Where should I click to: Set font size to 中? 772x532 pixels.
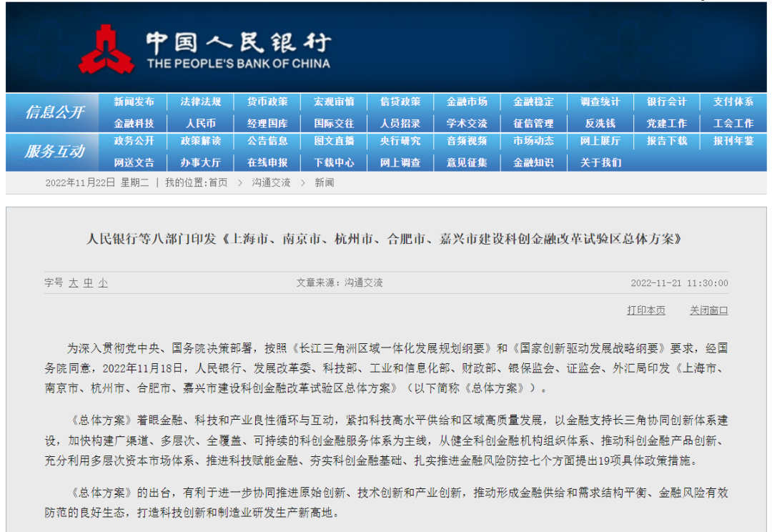pos(88,282)
